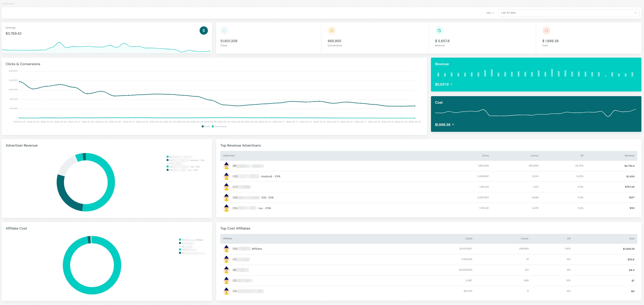
Task: Click the 2024-02-21 date axis label
Action: (415, 122)
